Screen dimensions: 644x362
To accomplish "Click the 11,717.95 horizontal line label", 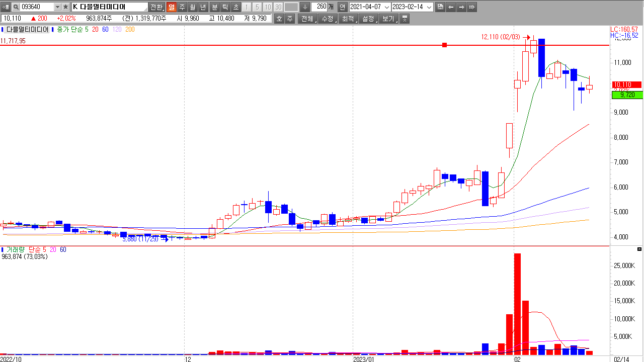I will 14,41.
